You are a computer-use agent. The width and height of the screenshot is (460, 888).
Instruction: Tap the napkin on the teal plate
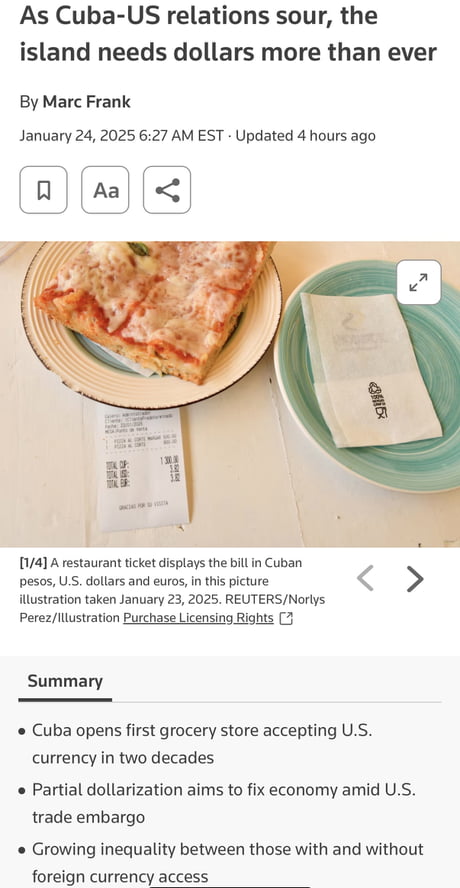point(369,368)
